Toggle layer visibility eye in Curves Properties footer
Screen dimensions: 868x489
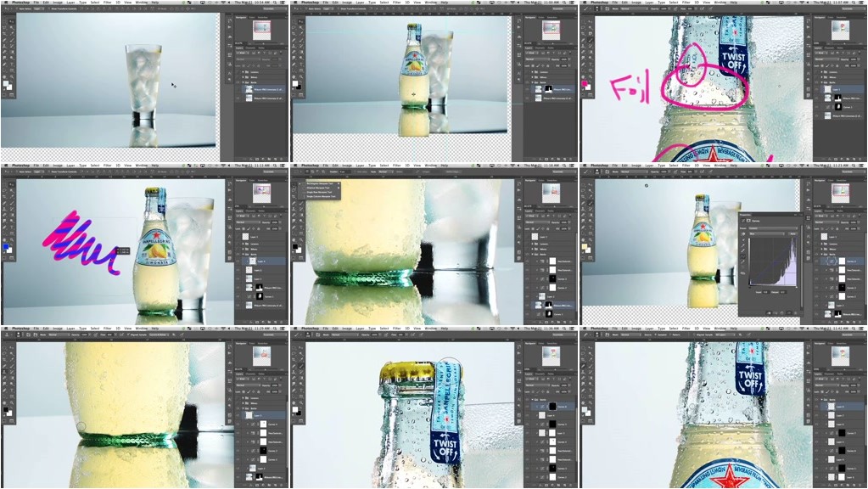(789, 313)
